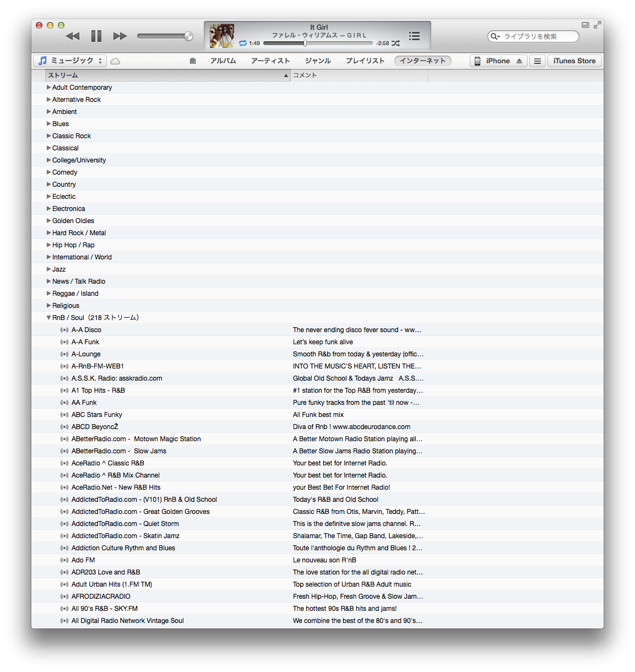
Task: Click stream icon for A1 Top Hits - R&B
Action: [x=64, y=391]
